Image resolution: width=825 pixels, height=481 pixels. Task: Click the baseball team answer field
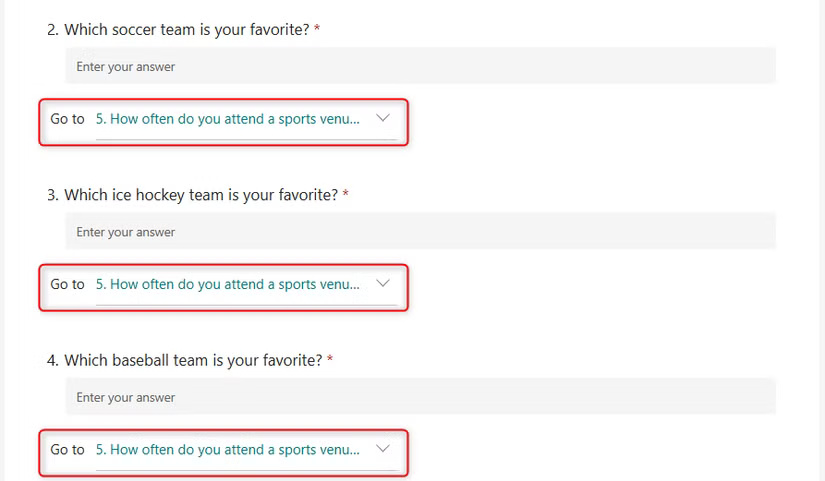pyautogui.click(x=420, y=398)
